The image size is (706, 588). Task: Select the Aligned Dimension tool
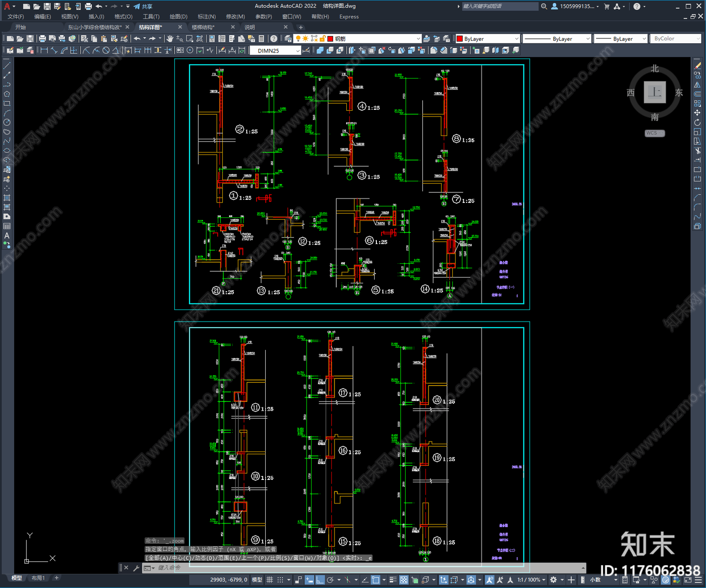coord(54,51)
